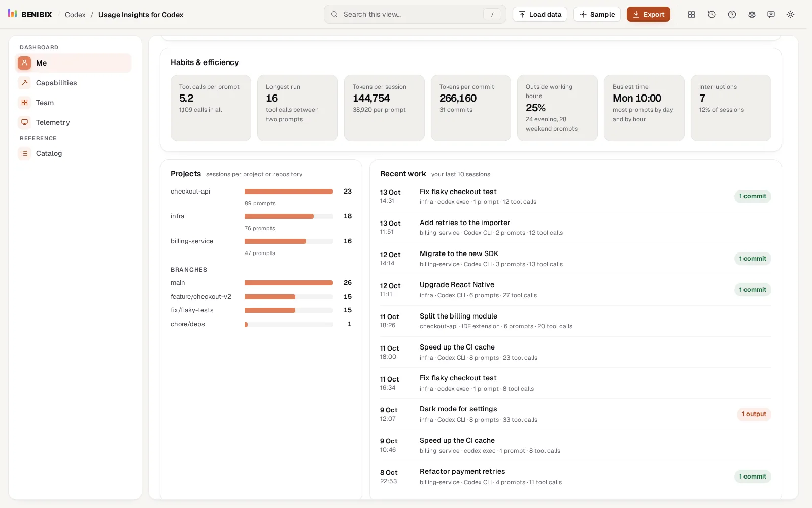Click the '1 output' badge
This screenshot has width=812, height=508.
coord(754,414)
